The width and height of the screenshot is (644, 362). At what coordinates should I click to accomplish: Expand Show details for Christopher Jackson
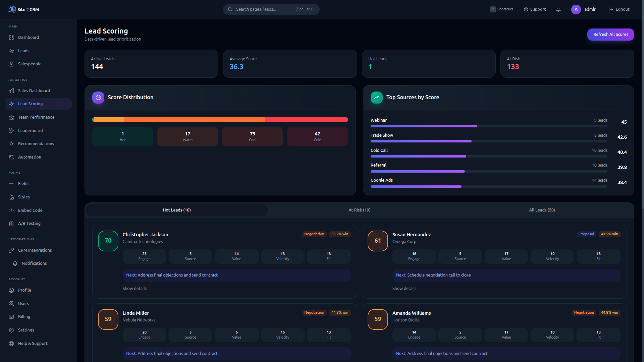[x=135, y=289]
